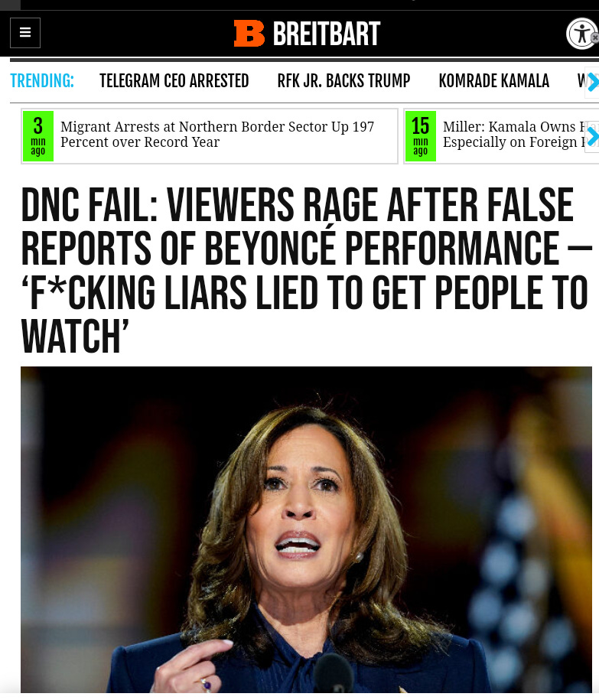Click the orange Breitbart B logo
The image size is (599, 700).
point(249,33)
